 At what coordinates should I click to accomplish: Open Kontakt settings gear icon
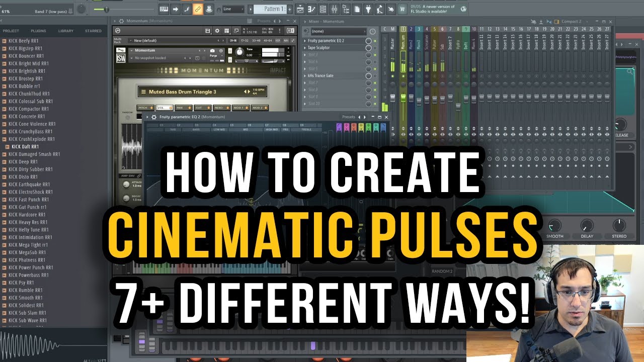click(x=217, y=31)
